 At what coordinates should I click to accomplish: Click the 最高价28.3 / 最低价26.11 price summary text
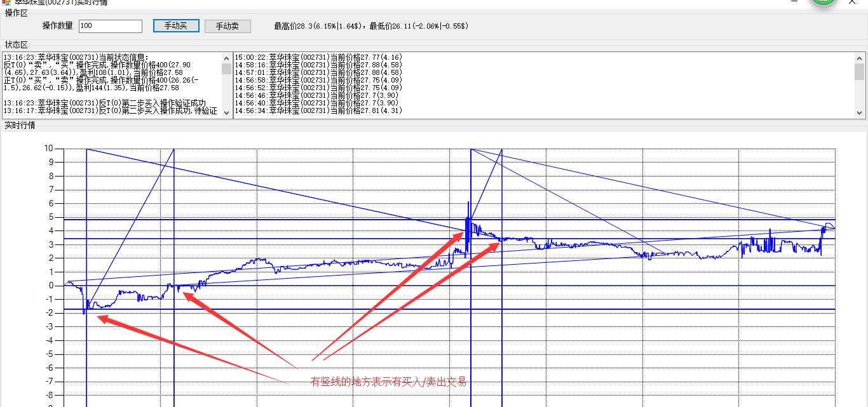371,26
